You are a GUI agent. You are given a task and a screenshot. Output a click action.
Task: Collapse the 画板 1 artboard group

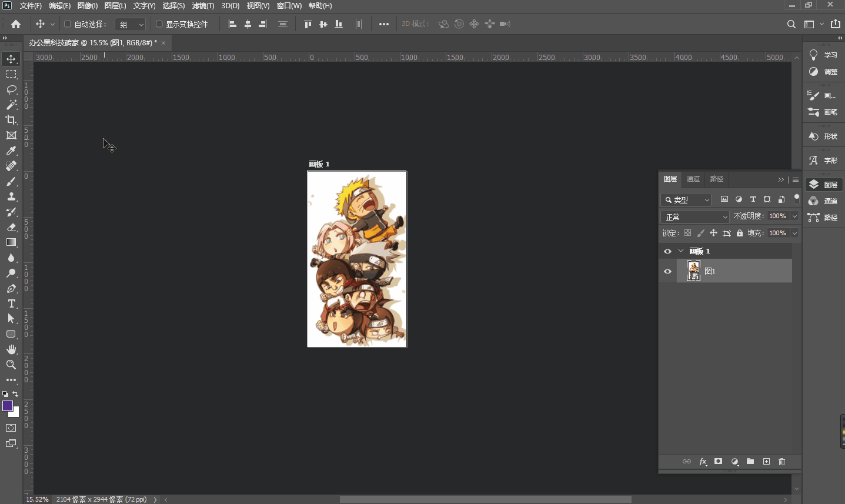tap(681, 251)
